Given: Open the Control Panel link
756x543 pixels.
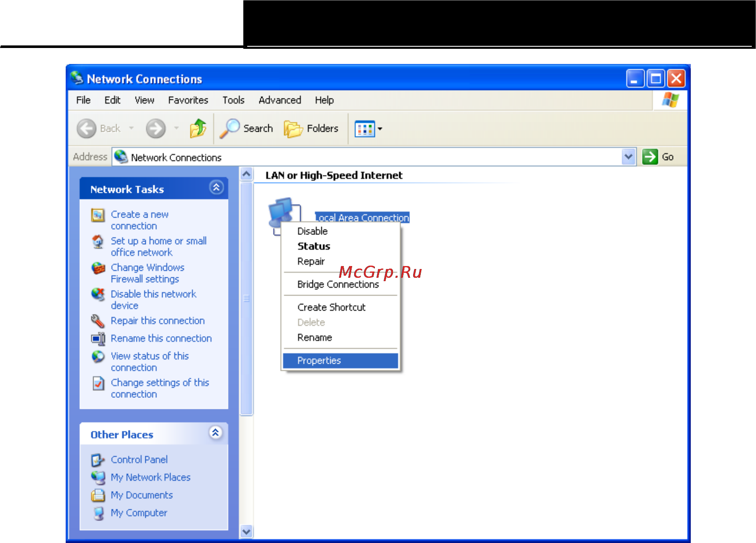Looking at the screenshot, I should pos(139,460).
